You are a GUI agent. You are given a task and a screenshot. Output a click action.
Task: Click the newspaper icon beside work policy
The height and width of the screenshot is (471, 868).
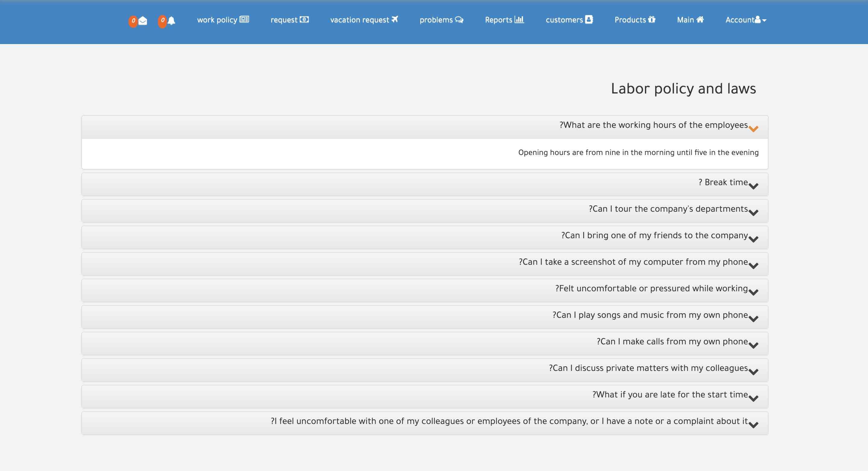point(244,20)
